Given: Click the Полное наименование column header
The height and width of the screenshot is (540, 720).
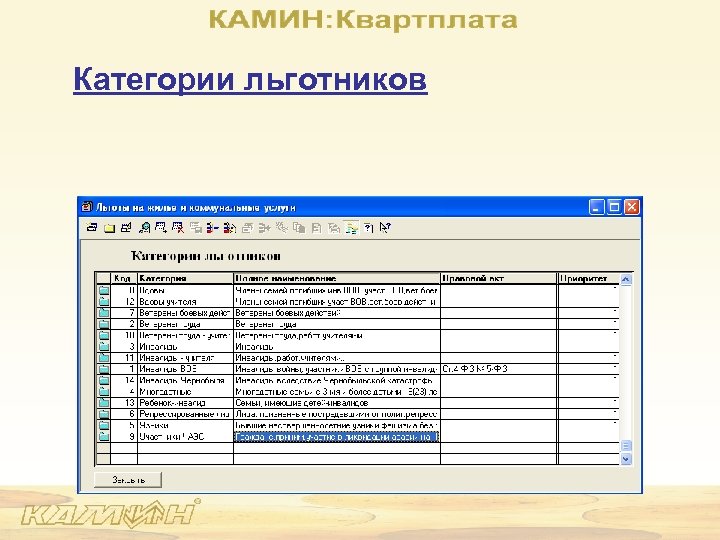Looking at the screenshot, I should click(x=337, y=278).
